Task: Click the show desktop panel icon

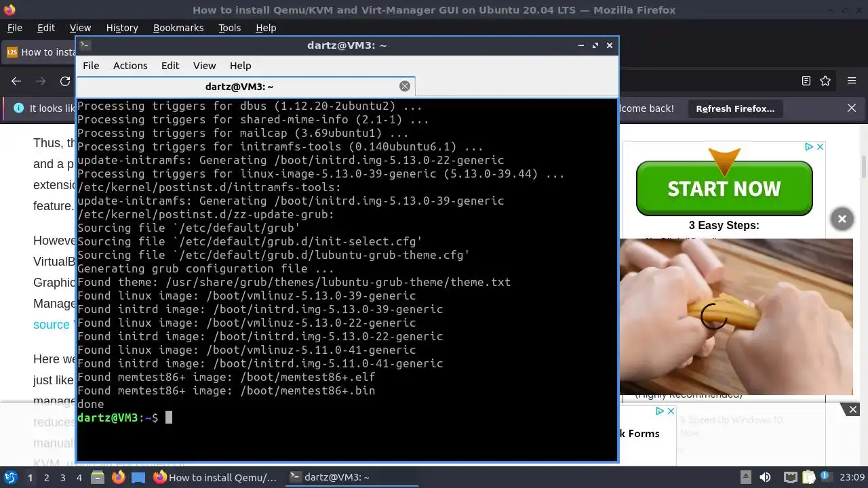Action: coord(138,477)
